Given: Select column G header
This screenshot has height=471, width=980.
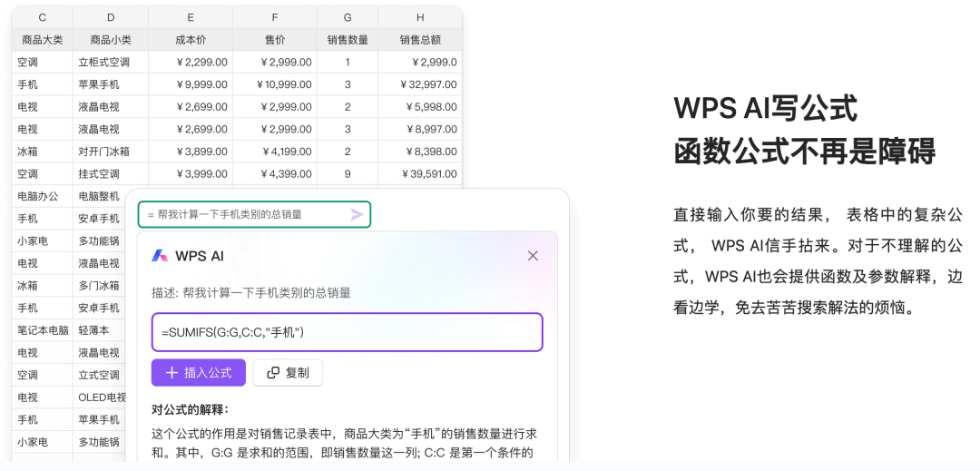Looking at the screenshot, I should (x=348, y=17).
